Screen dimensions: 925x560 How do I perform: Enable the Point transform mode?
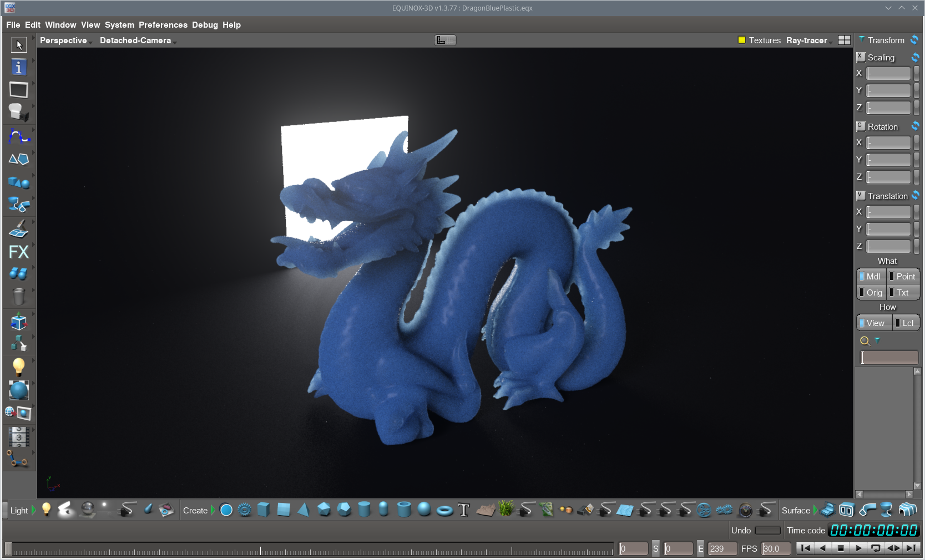903,276
